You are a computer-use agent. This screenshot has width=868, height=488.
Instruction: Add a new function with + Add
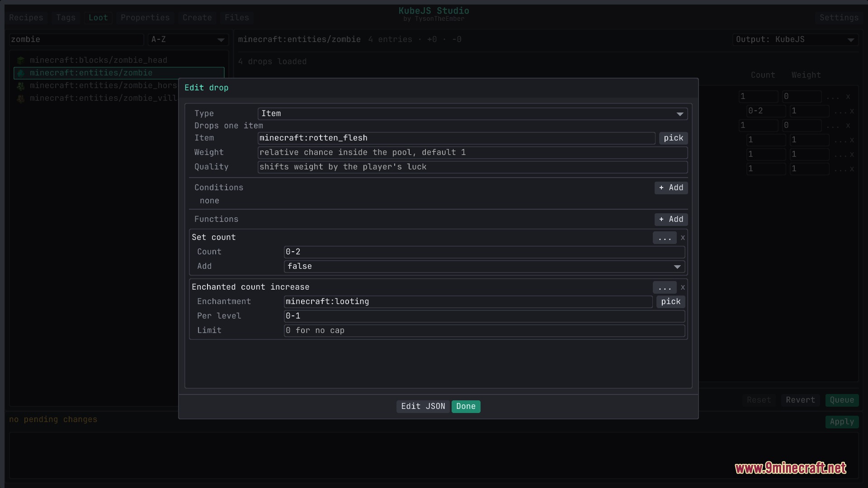point(671,220)
